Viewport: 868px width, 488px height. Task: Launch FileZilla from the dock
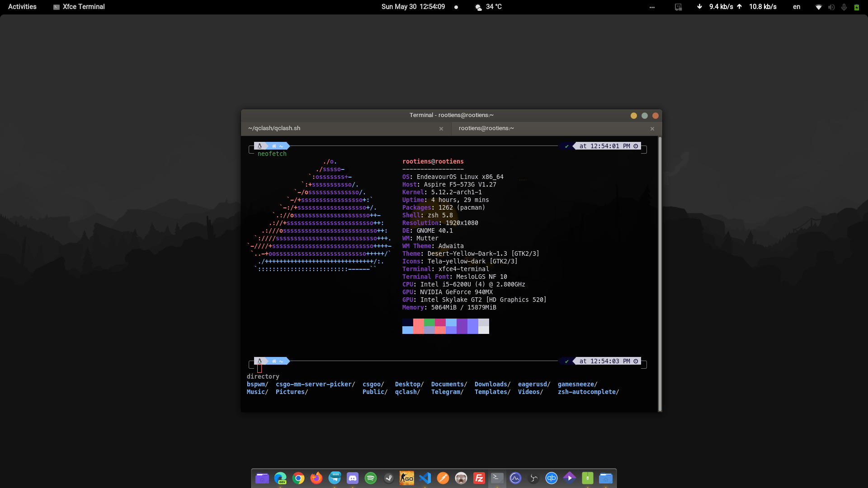pos(479,478)
